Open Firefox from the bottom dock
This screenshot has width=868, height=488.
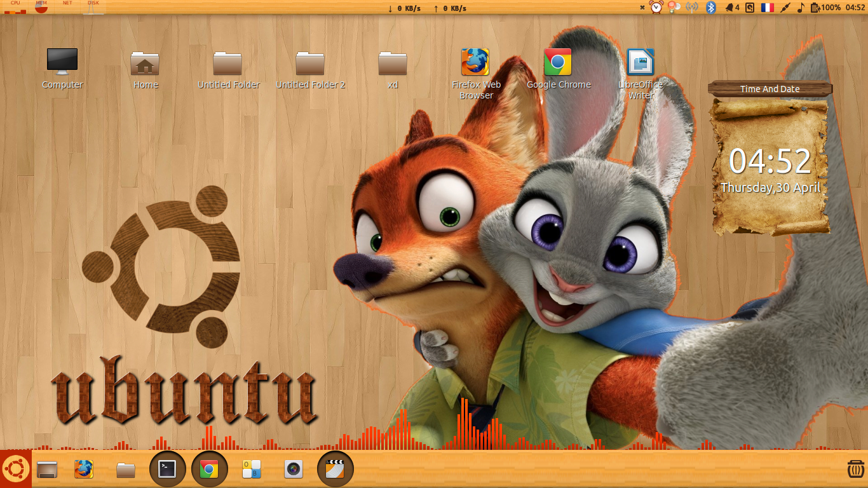(84, 470)
